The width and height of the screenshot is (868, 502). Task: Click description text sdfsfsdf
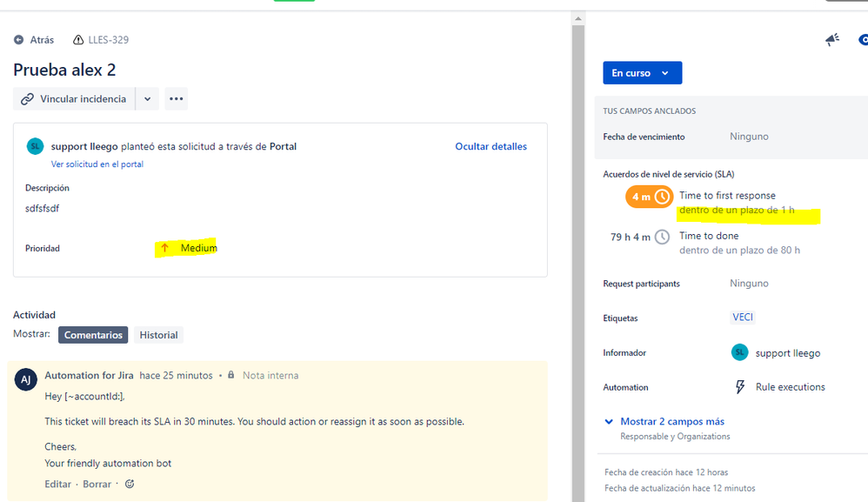42,209
